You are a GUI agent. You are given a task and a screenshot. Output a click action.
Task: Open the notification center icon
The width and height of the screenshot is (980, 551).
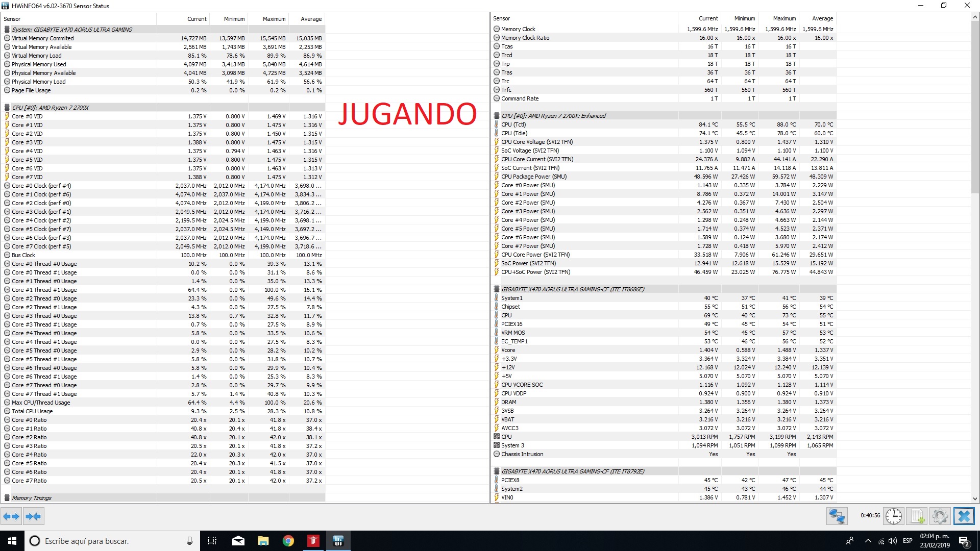pos(964,541)
